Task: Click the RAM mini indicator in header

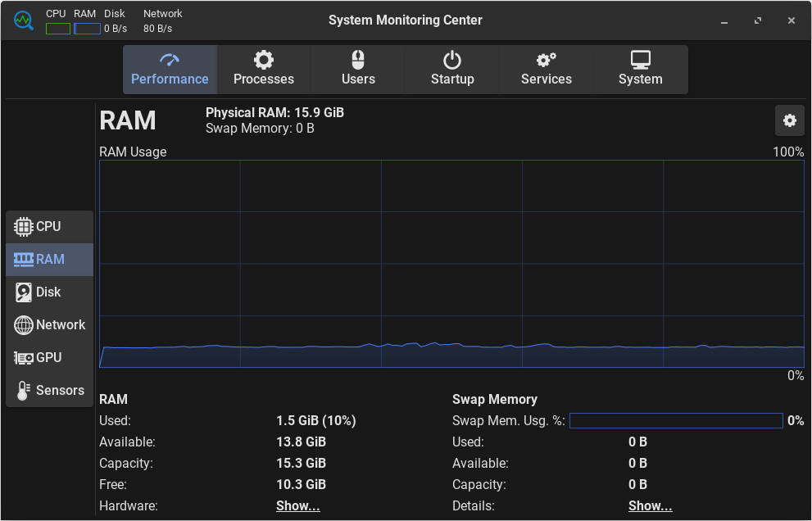Action: point(87,29)
